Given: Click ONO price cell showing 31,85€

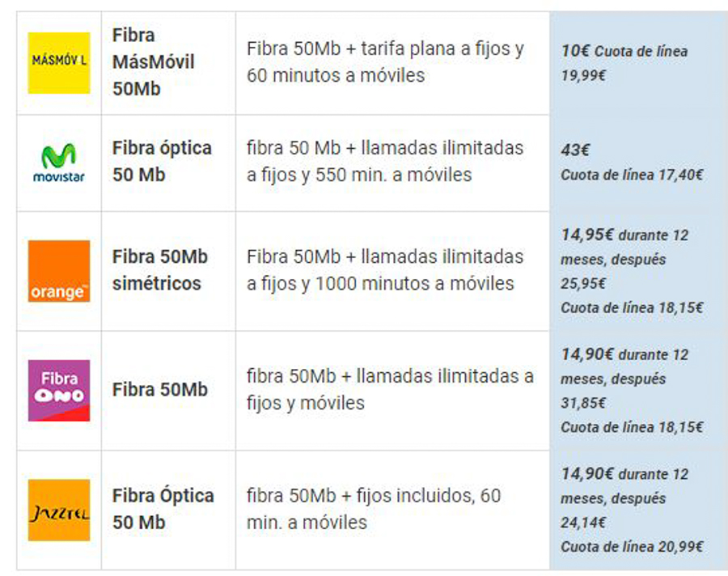Looking at the screenshot, I should 638,391.
